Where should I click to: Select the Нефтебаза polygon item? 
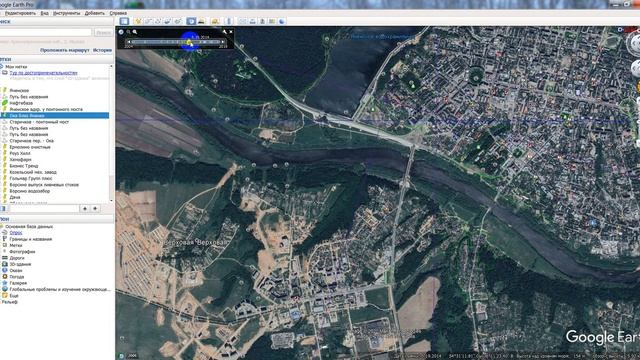click(21, 103)
